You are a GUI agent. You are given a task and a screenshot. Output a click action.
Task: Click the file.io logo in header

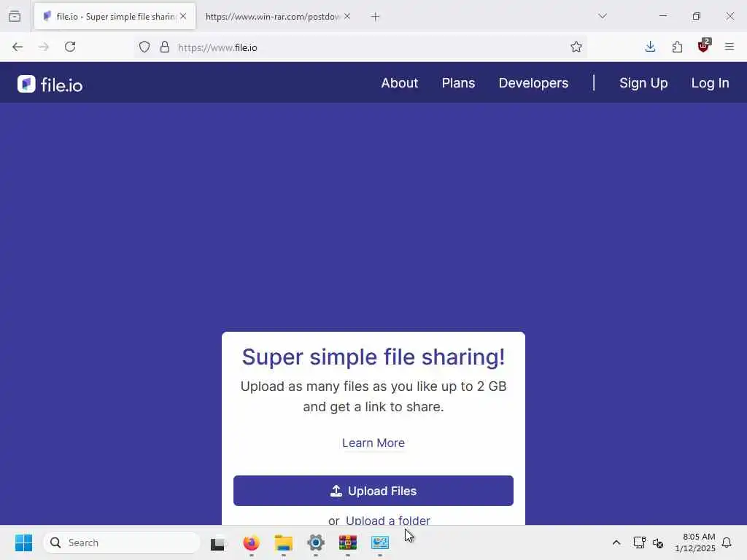50,85
